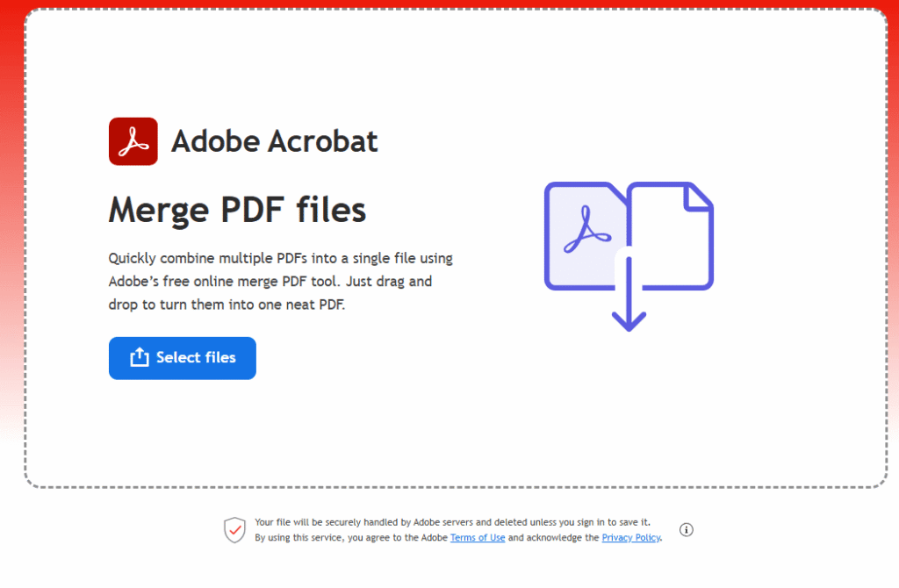This screenshot has width=899, height=588.
Task: Click the Merge PDF files heading
Action: (x=237, y=210)
